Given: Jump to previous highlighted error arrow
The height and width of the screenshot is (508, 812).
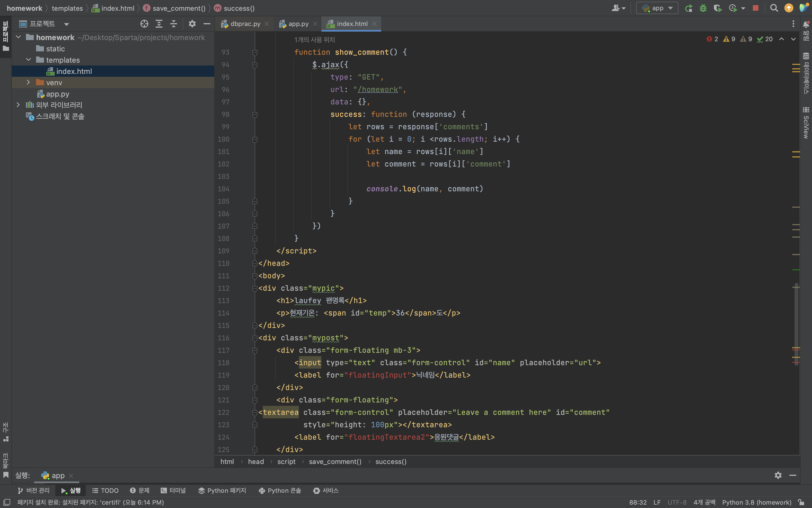Looking at the screenshot, I should tap(782, 39).
